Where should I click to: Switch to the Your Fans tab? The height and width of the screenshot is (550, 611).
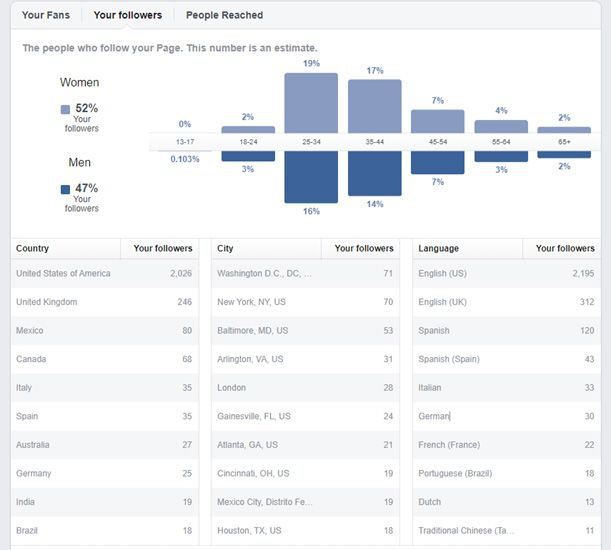point(46,15)
